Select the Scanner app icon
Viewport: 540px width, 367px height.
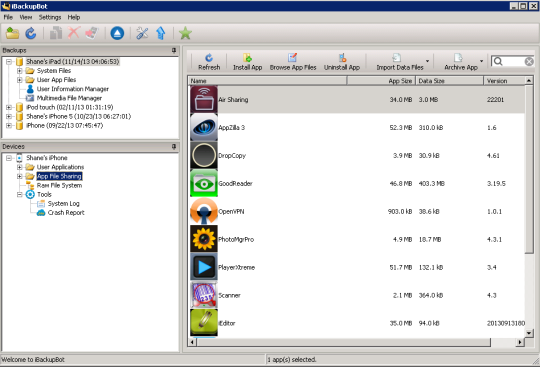tap(204, 295)
